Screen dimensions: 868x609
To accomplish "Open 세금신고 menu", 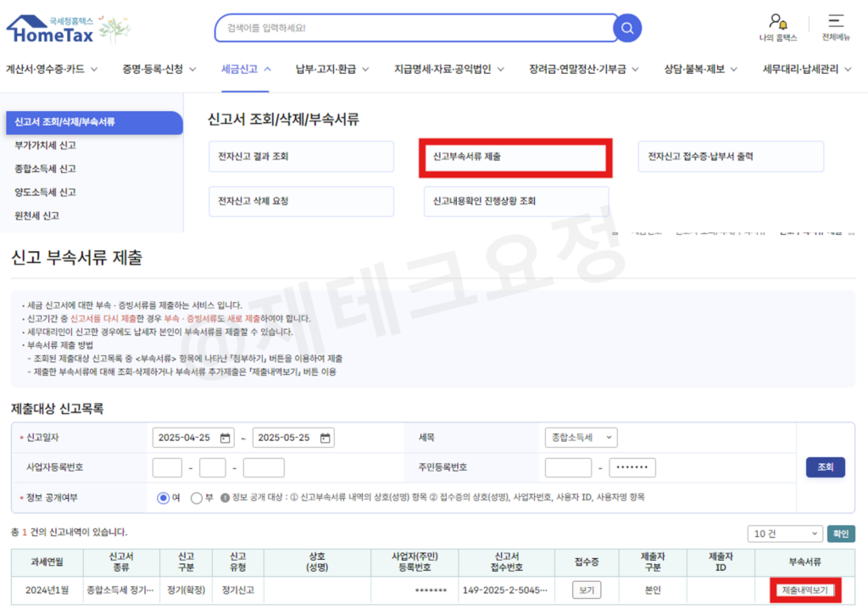I will click(x=239, y=70).
